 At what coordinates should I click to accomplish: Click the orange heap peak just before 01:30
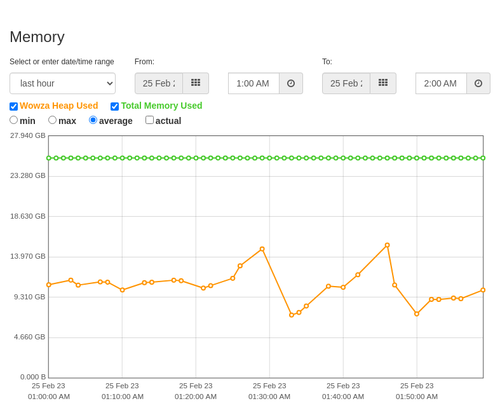(262, 249)
